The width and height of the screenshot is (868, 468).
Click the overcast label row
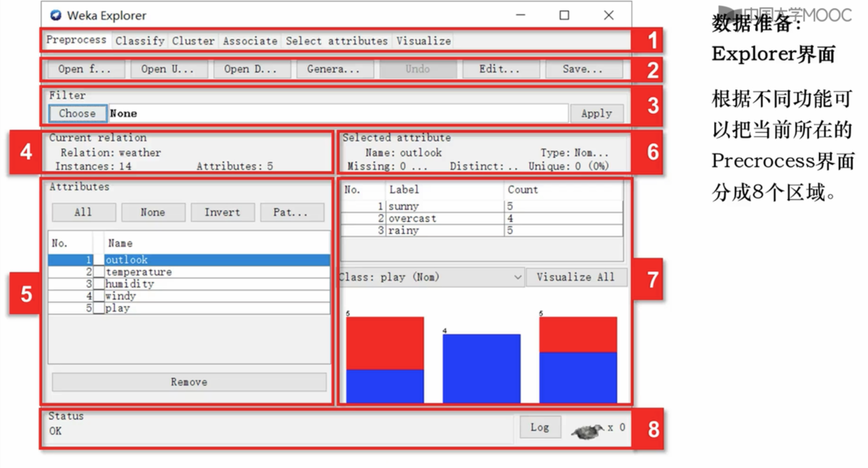482,218
